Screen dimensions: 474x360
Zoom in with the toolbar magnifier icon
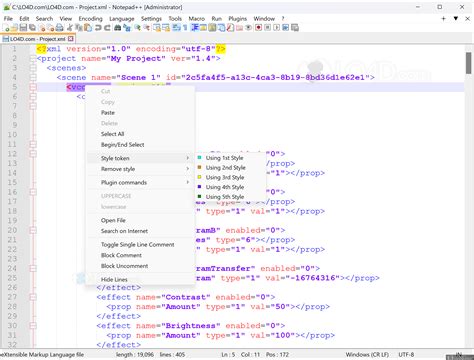click(137, 28)
